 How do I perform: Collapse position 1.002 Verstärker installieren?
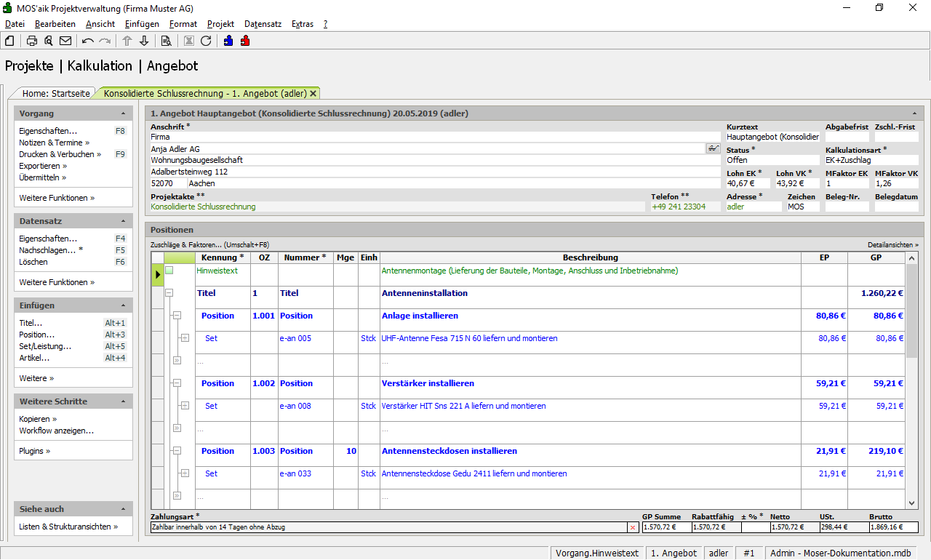pyautogui.click(x=176, y=383)
